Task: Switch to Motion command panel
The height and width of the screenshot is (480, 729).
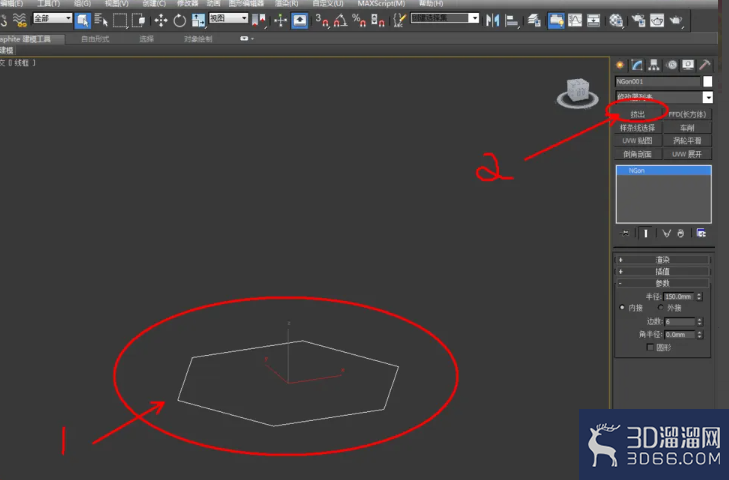Action: (x=671, y=65)
